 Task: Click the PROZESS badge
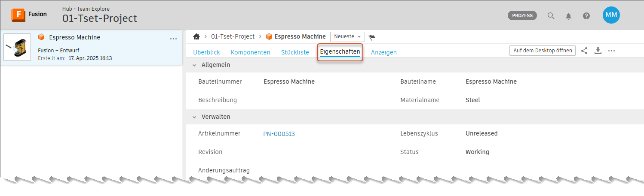pyautogui.click(x=522, y=15)
